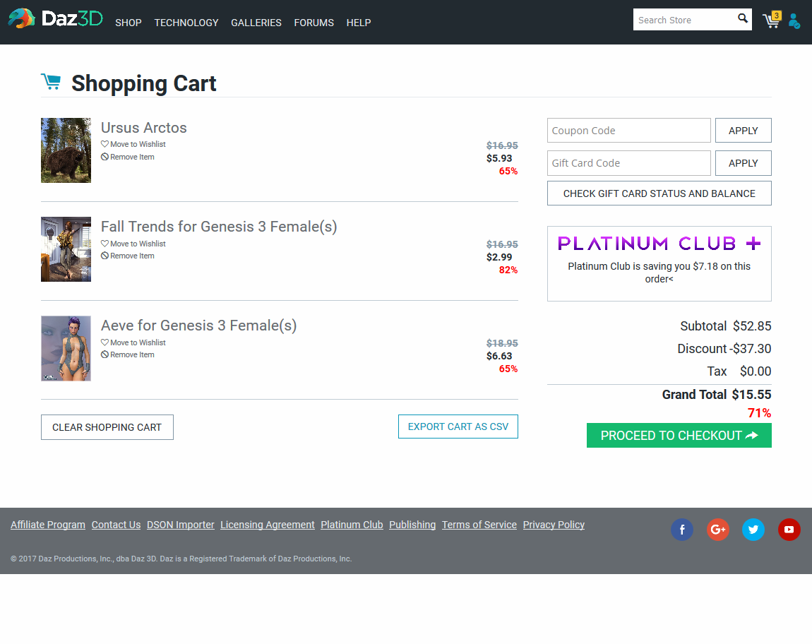Proceed to checkout
Image resolution: width=812 pixels, height=644 pixels.
click(x=679, y=436)
